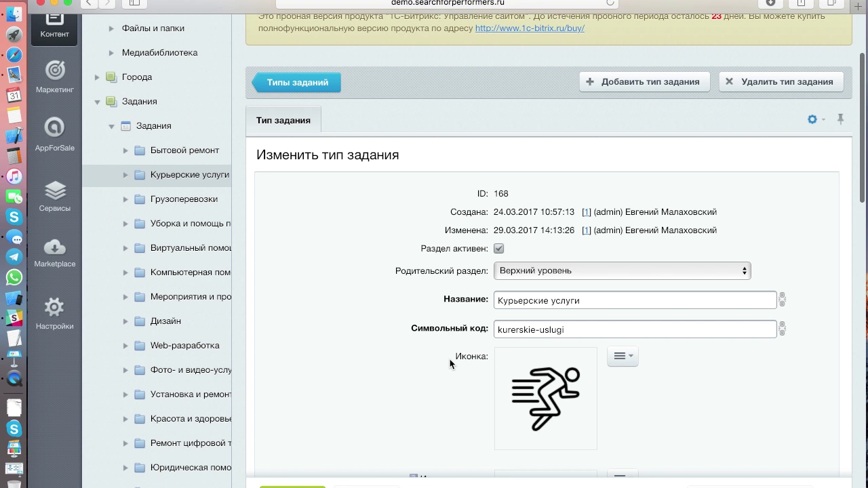
Task: Select Уборка и помощь tree item
Action: click(191, 224)
